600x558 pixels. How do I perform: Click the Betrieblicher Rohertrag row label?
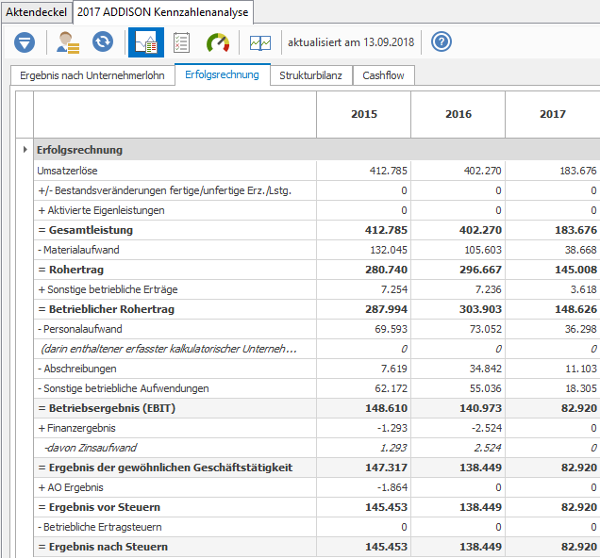[106, 309]
